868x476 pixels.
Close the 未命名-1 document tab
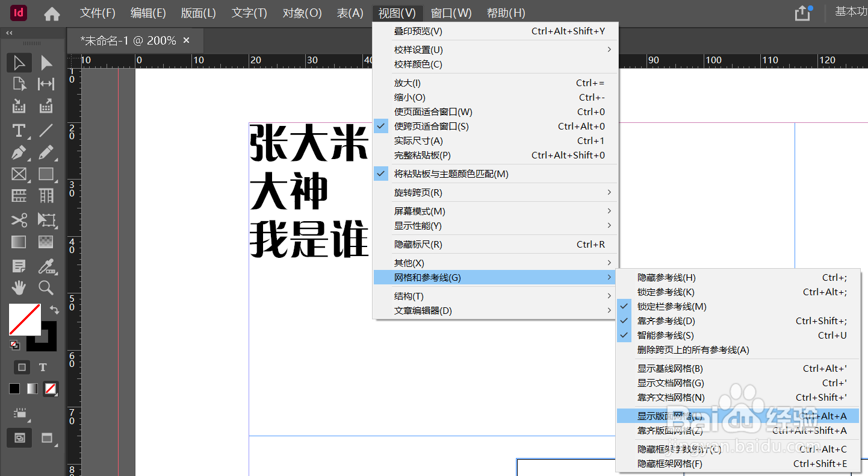pos(186,40)
